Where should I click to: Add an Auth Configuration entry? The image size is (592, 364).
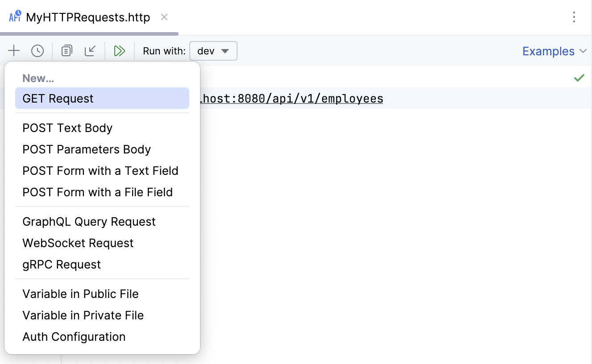(x=74, y=336)
